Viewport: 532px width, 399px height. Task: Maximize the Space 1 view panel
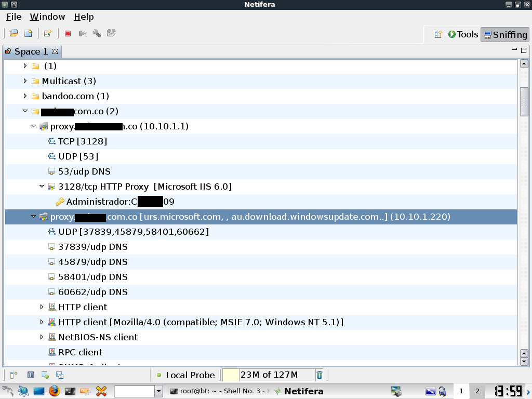tap(524, 50)
